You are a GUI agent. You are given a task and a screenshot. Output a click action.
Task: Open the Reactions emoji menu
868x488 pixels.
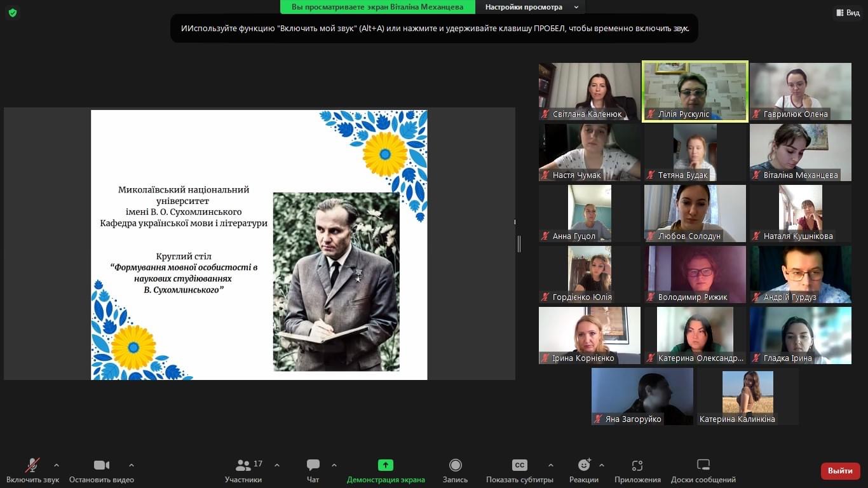pyautogui.click(x=583, y=466)
